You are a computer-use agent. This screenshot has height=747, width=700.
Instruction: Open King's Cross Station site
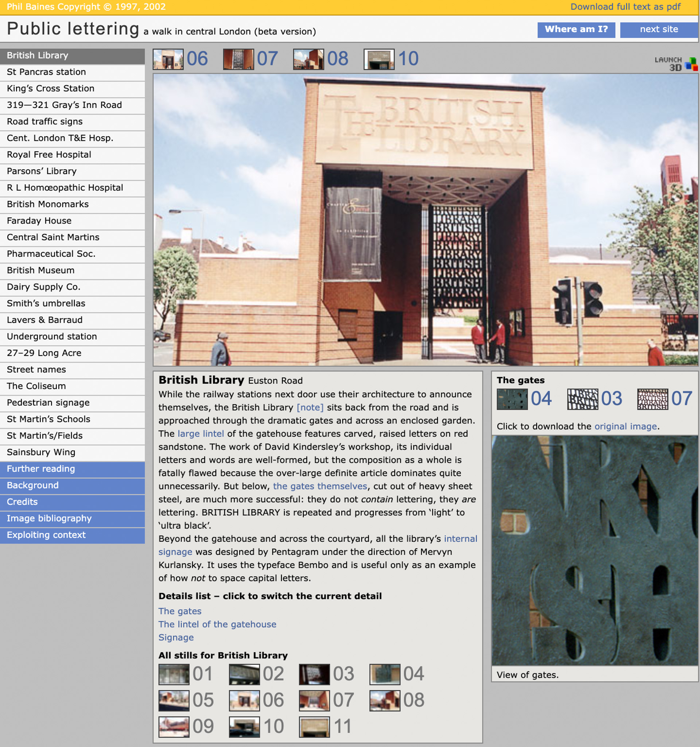coord(73,89)
